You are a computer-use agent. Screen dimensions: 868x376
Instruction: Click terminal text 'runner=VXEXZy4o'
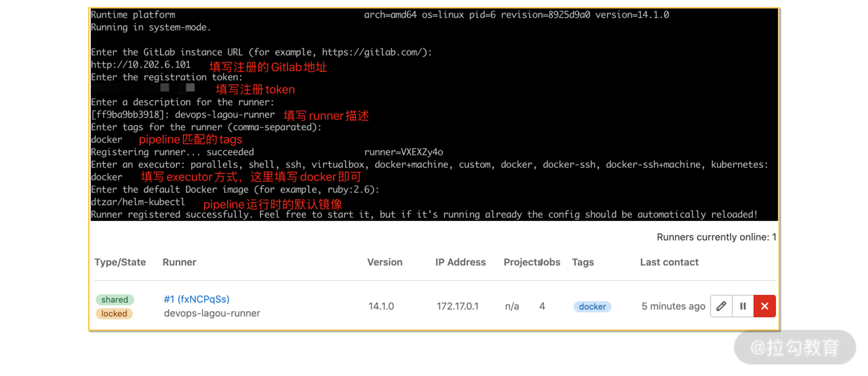[403, 152]
